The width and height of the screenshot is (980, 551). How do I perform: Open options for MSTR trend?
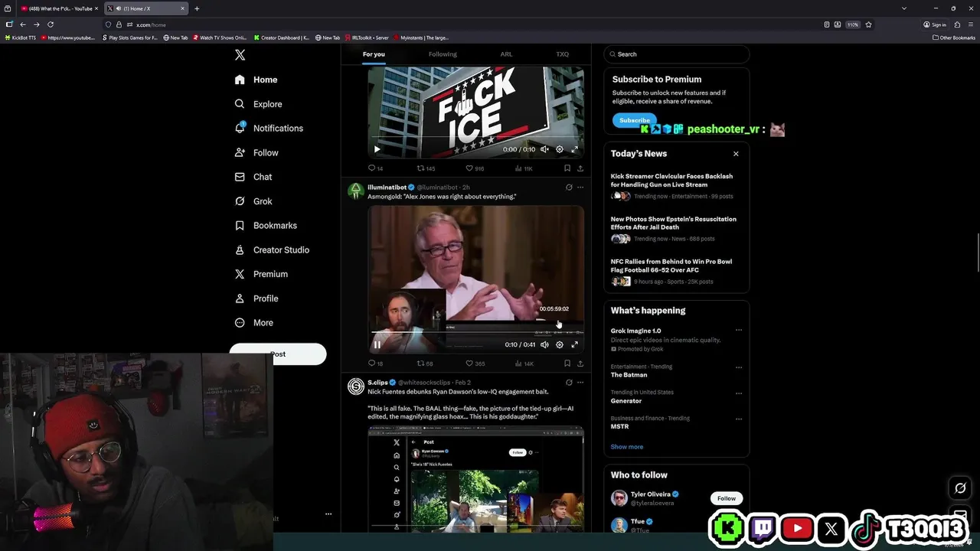point(739,419)
